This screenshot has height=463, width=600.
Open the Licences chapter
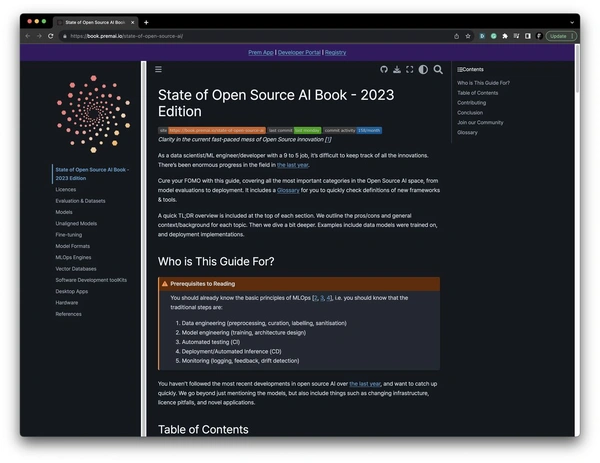coord(66,189)
